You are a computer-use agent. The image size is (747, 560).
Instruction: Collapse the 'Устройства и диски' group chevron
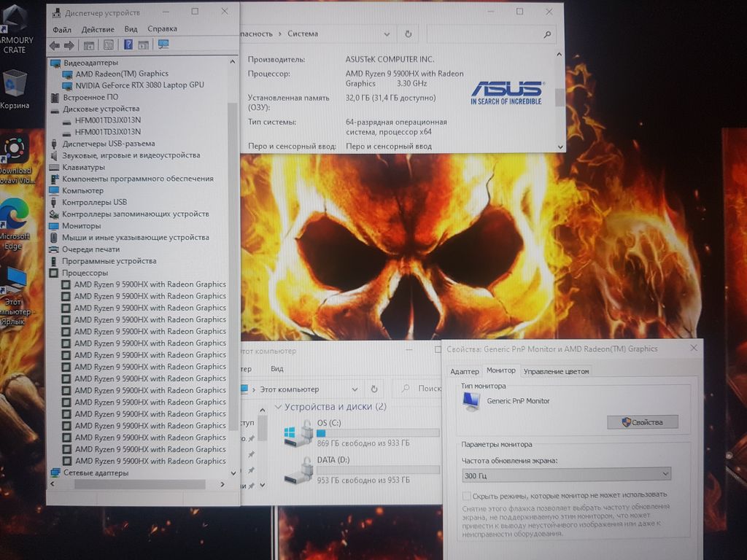click(x=278, y=407)
